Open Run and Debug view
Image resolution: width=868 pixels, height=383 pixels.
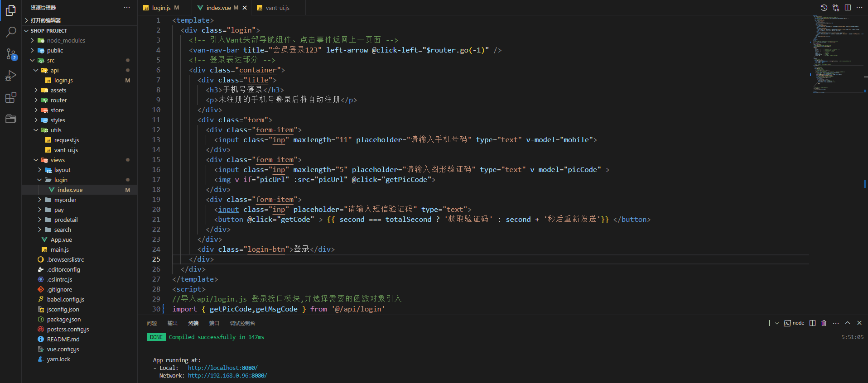click(x=11, y=76)
